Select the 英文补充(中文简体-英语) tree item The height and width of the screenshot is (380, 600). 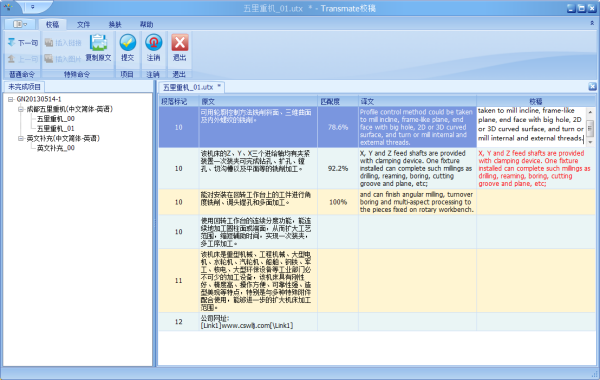[63, 138]
